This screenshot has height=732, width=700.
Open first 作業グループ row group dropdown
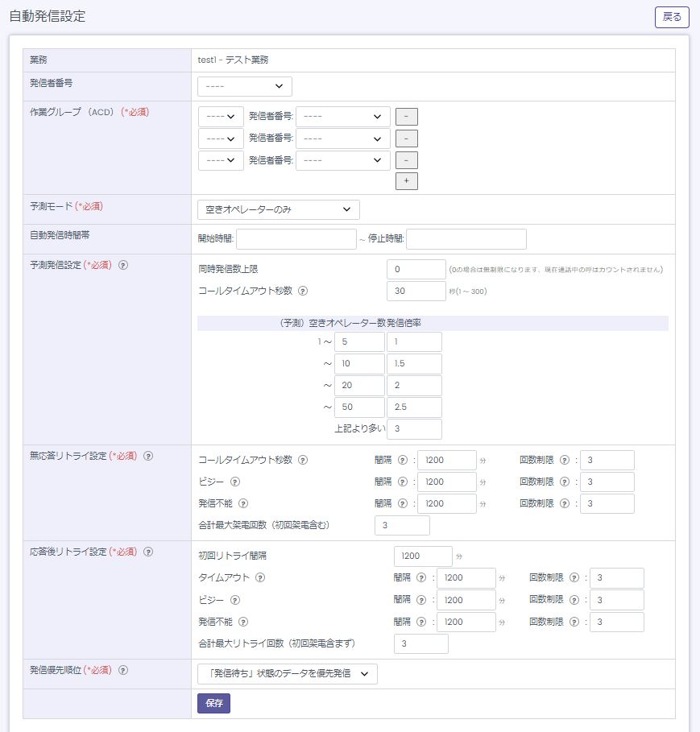pos(221,117)
